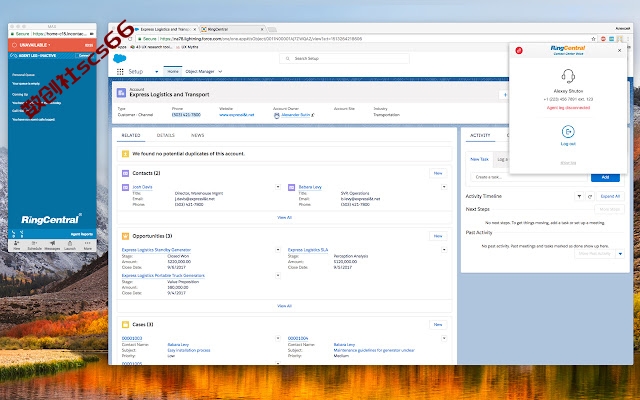Screen dimensions: 640x400
Task: Click the Chrome address bar URL
Action: 260,39
